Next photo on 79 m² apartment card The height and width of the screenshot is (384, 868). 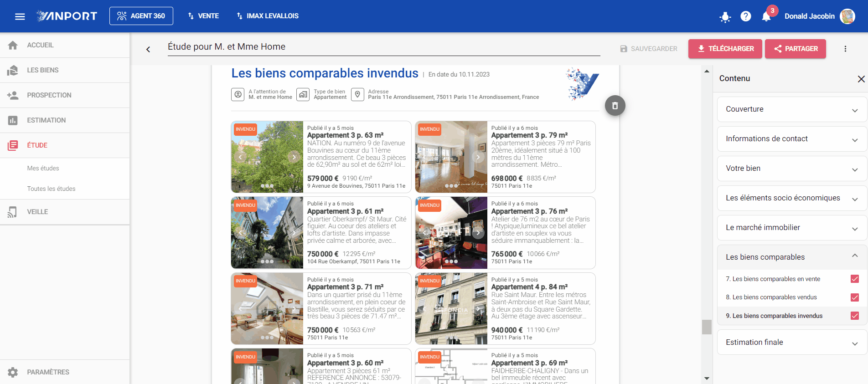tap(478, 157)
